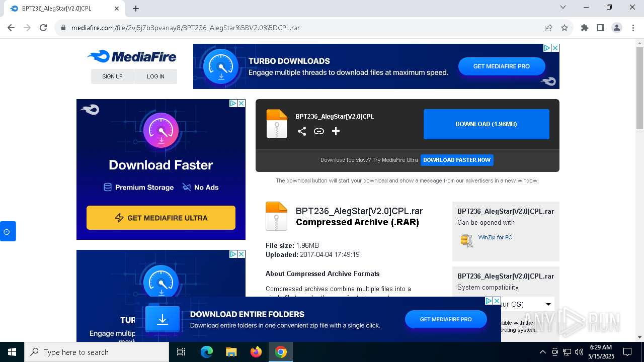Image resolution: width=644 pixels, height=362 pixels.
Task: Open Task View on the taskbar
Action: 181,352
